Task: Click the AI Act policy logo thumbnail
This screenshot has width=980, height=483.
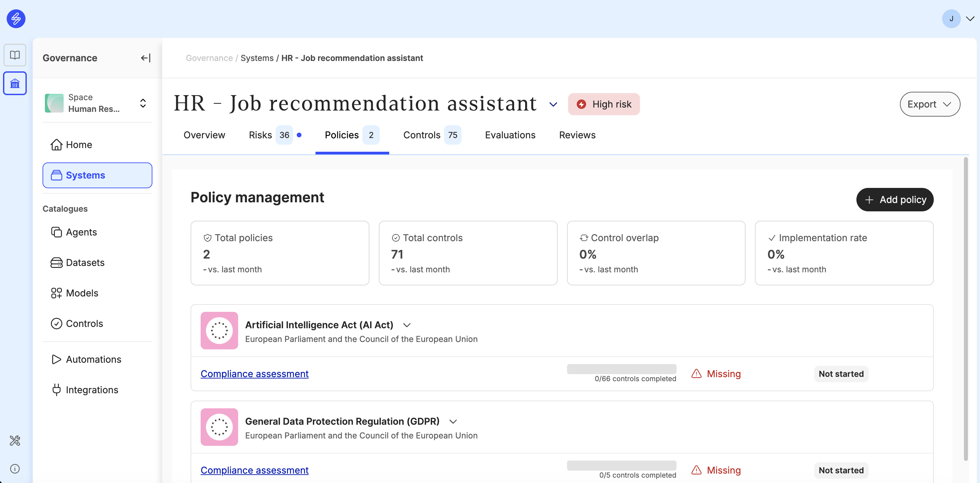Action: (219, 331)
